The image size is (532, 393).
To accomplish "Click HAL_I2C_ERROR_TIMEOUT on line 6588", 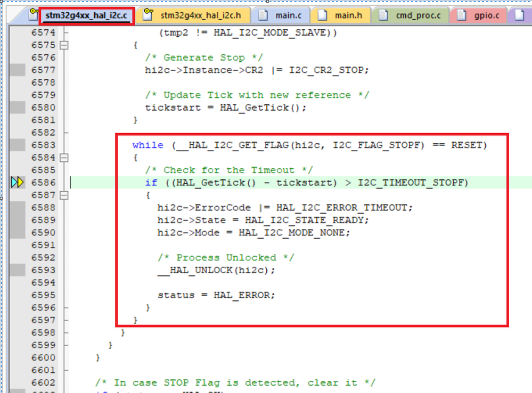I will click(341, 208).
